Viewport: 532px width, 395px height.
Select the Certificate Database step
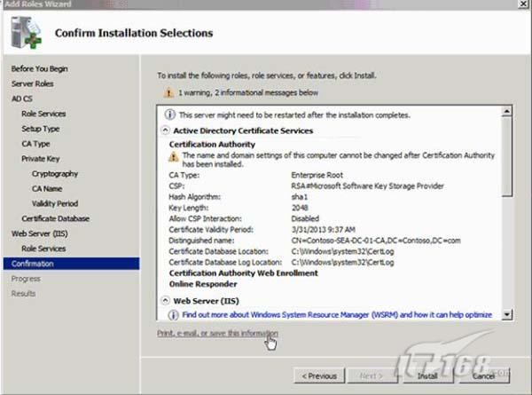(55, 218)
